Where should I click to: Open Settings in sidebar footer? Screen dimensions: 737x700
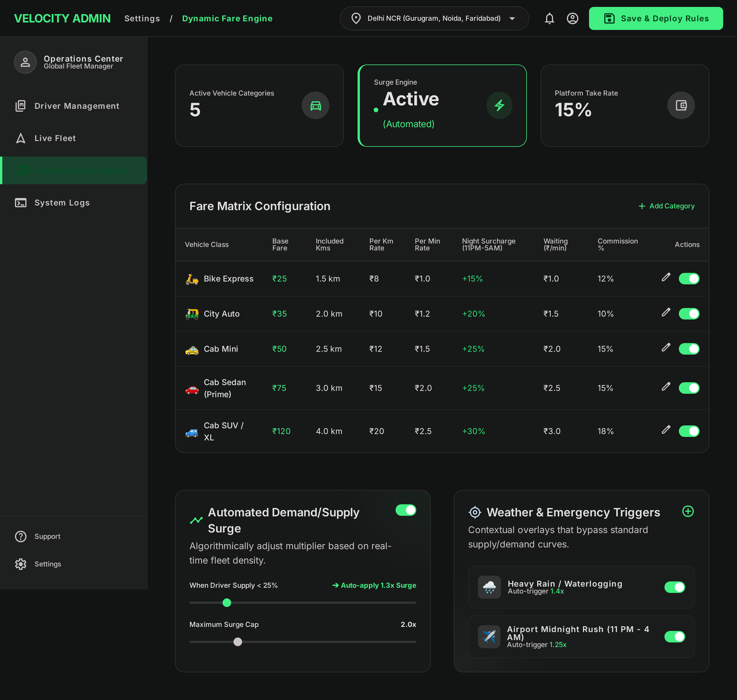(74, 564)
